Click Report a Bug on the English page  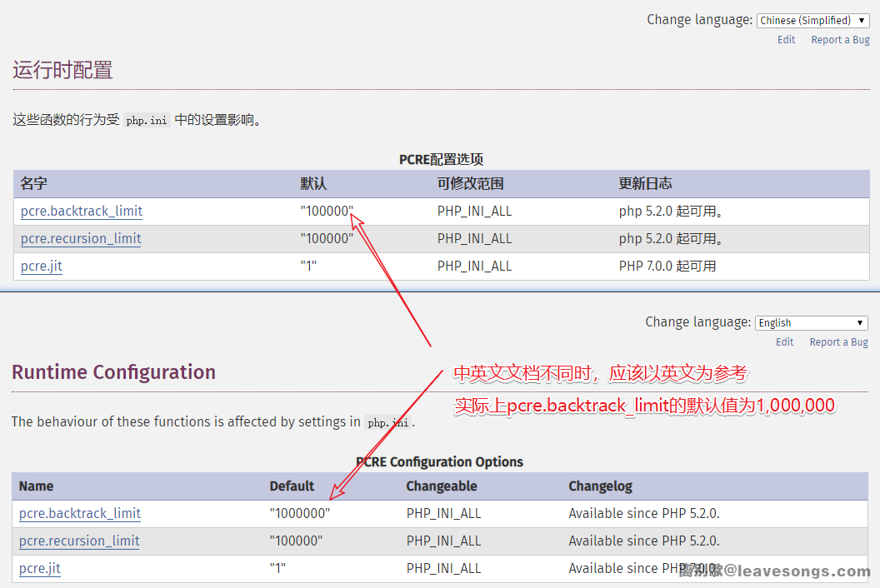[838, 342]
